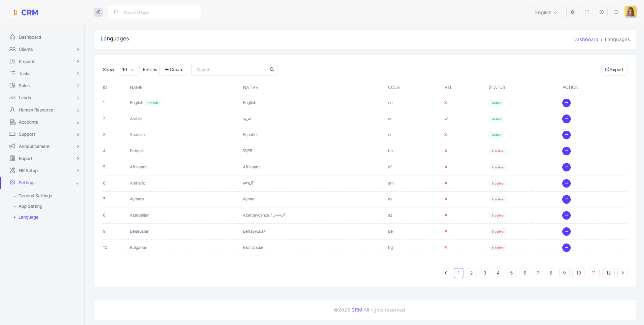Click the Settings gear icon in sidebar
The width and height of the screenshot is (644, 325).
pos(12,183)
